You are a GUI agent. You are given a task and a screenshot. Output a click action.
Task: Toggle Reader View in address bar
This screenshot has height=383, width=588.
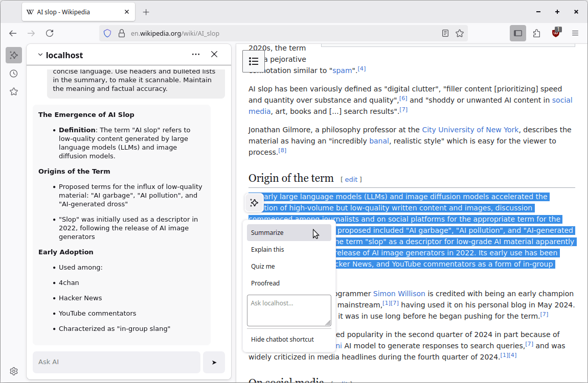445,33
